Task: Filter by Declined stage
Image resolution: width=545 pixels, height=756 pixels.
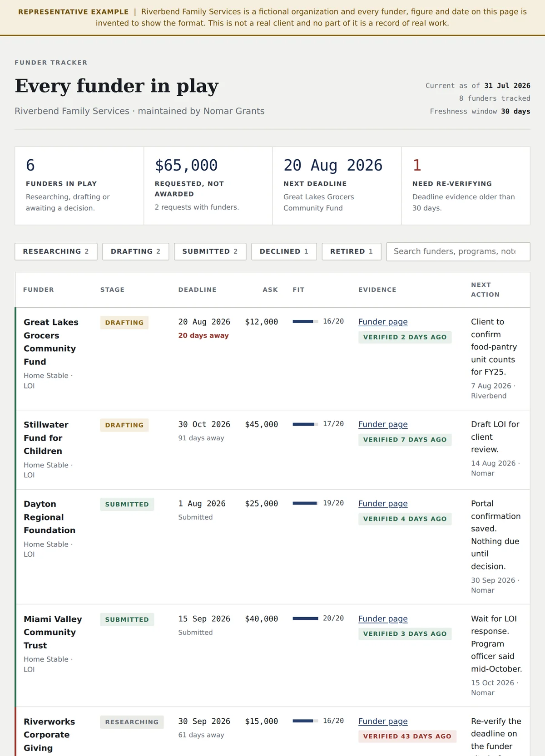Action: pos(284,251)
